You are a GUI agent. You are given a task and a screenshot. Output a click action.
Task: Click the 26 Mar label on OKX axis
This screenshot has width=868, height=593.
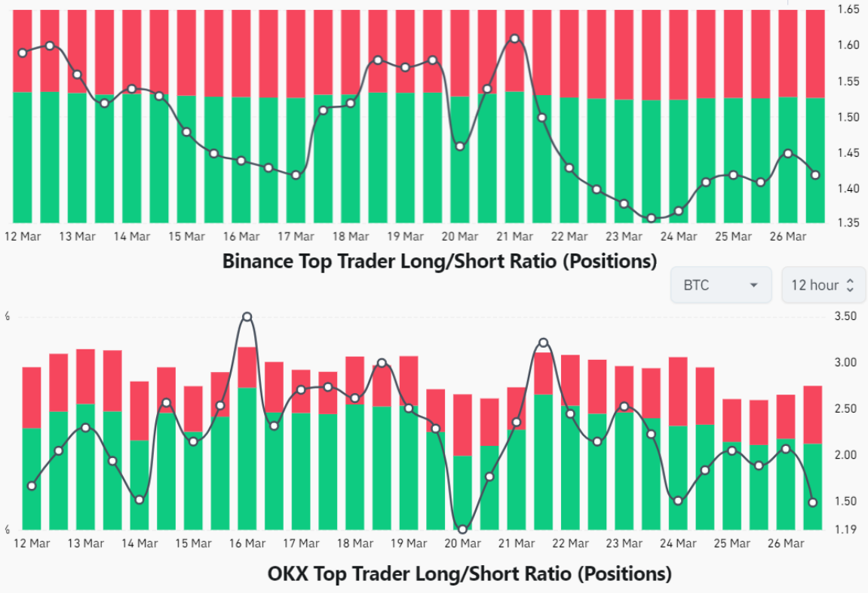tap(786, 543)
